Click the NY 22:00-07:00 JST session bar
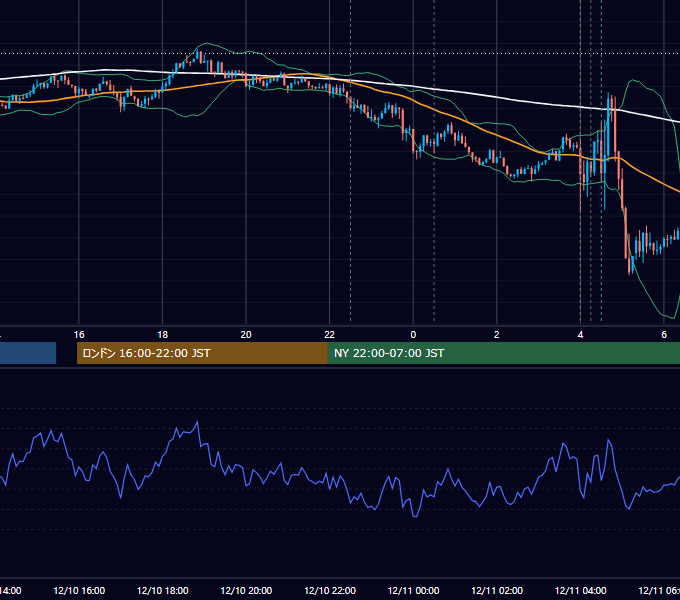 [x=503, y=353]
